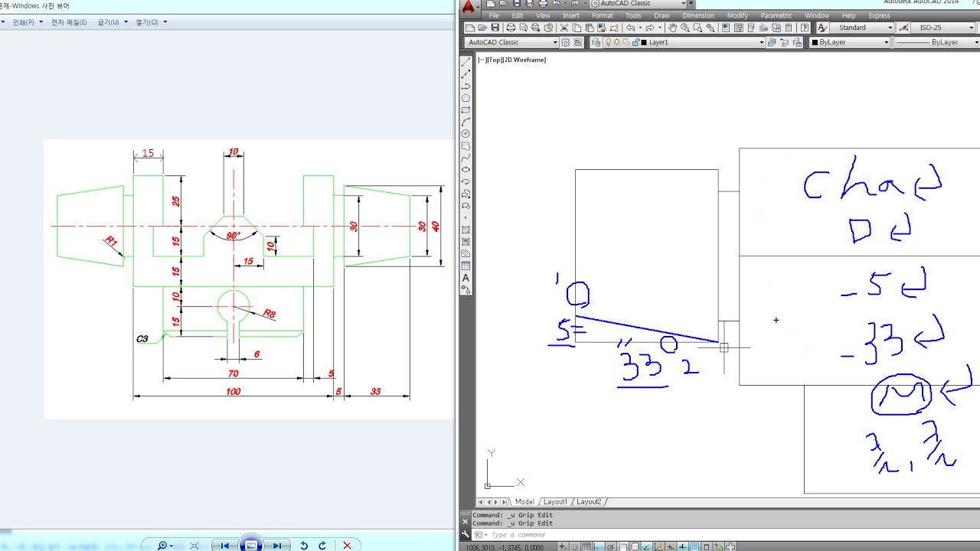Go to previous image in photo viewer
Screen dimensions: 980x551
pyautogui.click(x=224, y=545)
